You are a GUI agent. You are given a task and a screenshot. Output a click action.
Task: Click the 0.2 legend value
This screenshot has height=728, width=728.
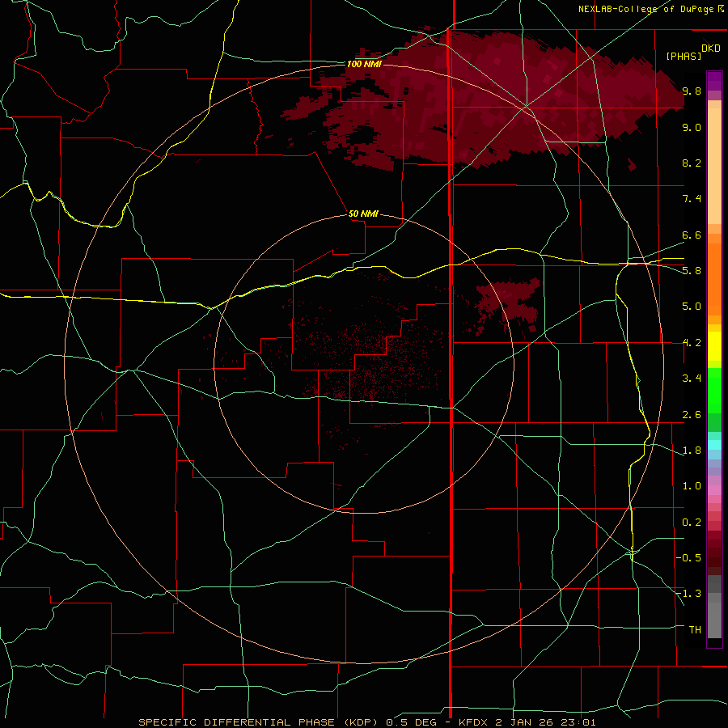point(692,523)
